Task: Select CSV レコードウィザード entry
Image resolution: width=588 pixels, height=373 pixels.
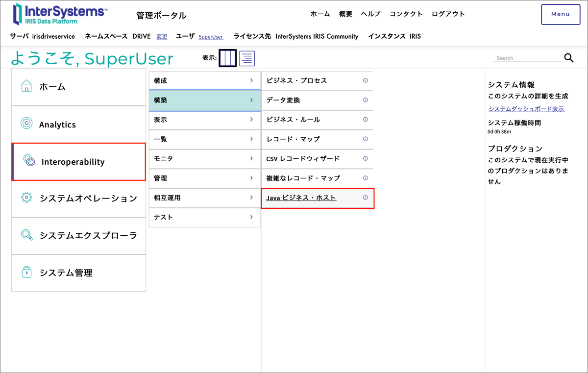Action: (x=303, y=159)
